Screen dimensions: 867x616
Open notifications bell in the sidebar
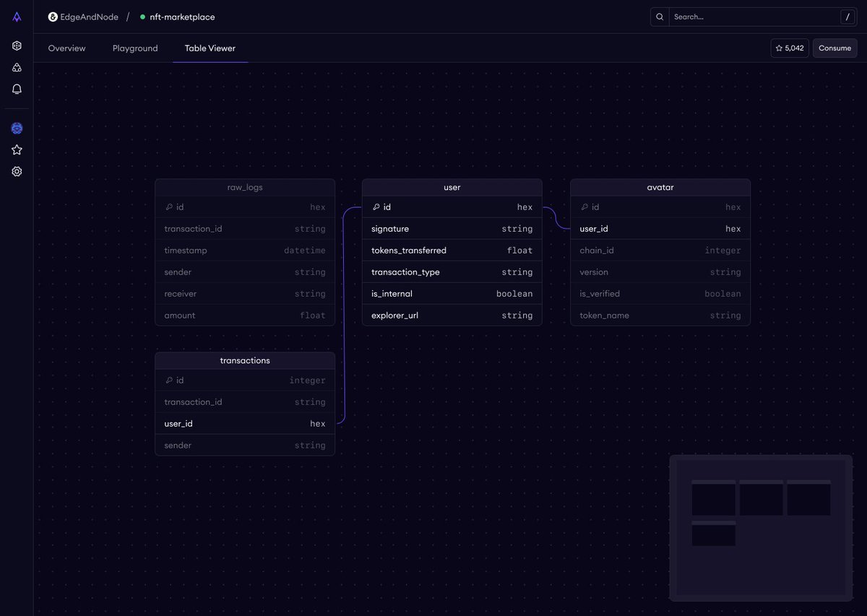coord(17,89)
